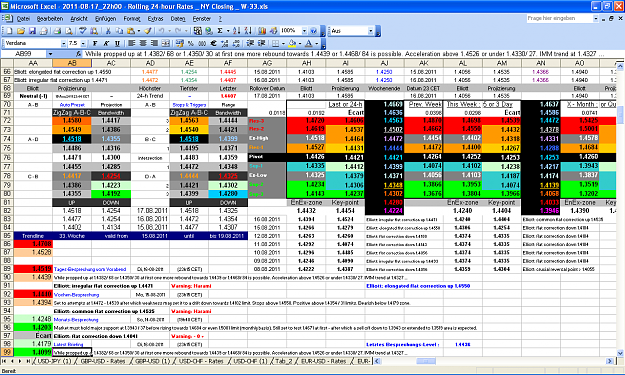
Task: Toggle underline formatting
Action: (117, 43)
